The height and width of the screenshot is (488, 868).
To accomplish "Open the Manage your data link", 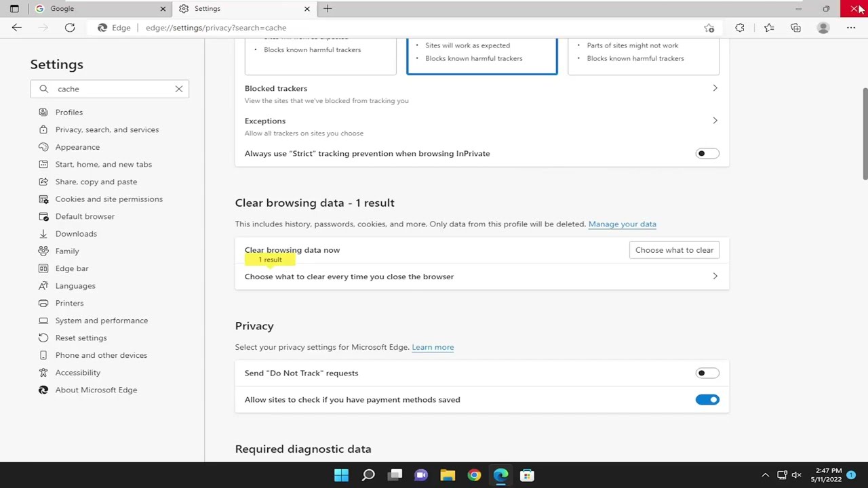I will (622, 224).
